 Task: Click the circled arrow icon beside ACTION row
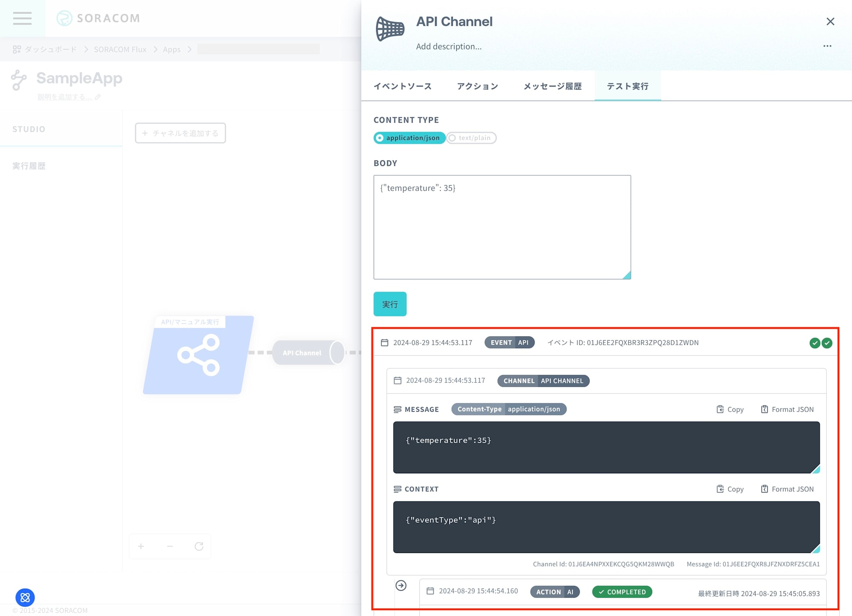pos(401,585)
